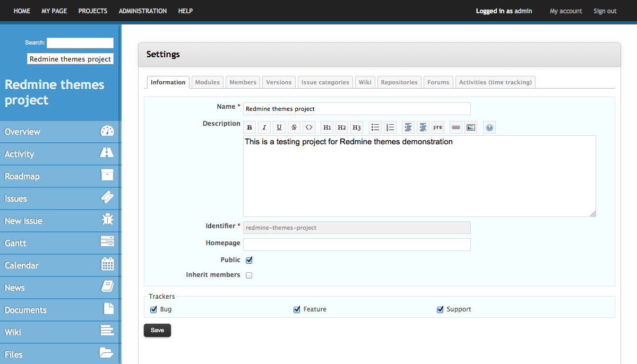The width and height of the screenshot is (637, 364).
Task: Insert preformatted text with the pre button
Action: 438,127
